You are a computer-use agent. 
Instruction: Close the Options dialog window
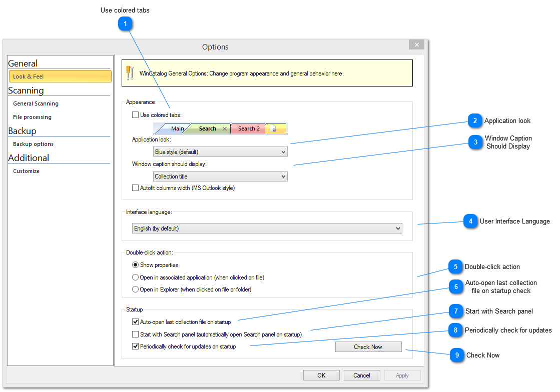click(416, 45)
